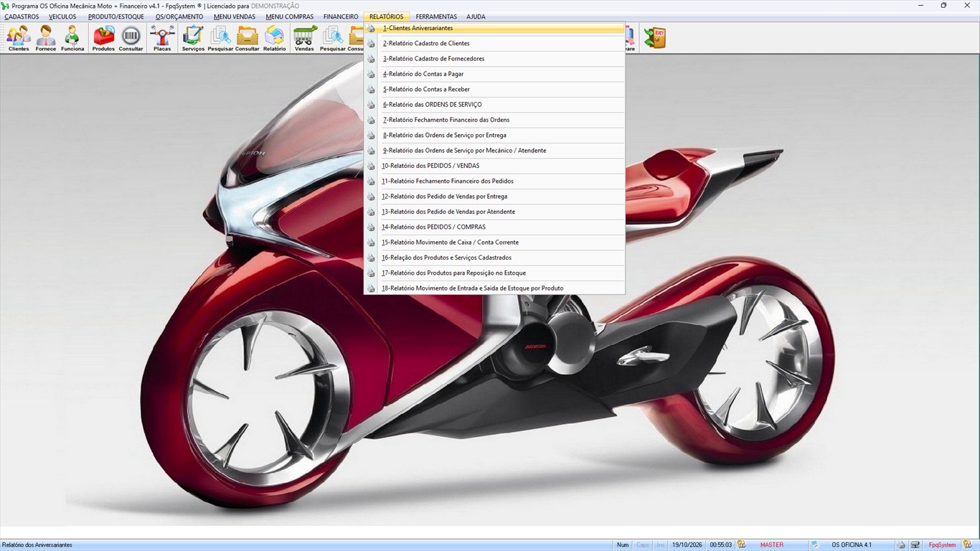Open the MENU COMPRAS menu
The height and width of the screenshot is (551, 980).
(289, 17)
